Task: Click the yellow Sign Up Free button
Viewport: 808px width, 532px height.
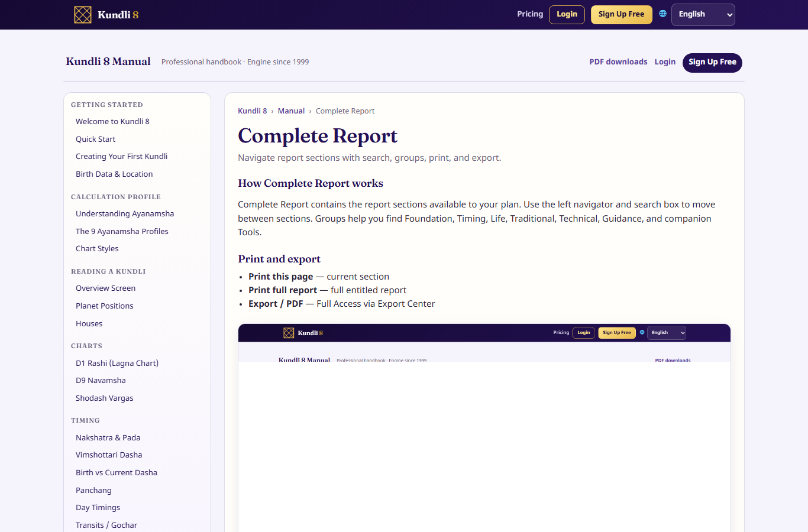Action: (621, 15)
